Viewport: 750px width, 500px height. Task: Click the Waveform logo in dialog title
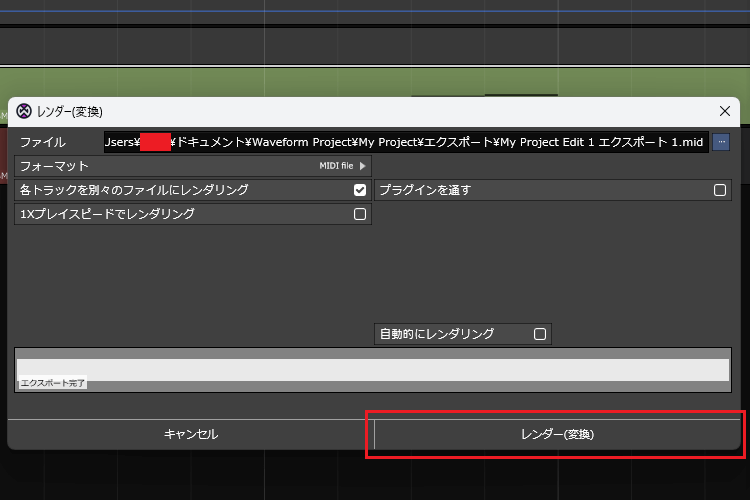tap(24, 111)
